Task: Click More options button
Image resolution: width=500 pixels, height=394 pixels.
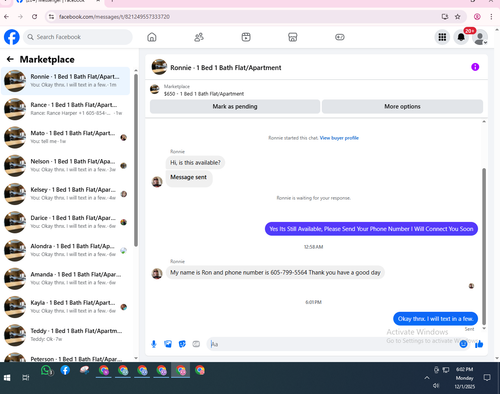Action: [402, 106]
